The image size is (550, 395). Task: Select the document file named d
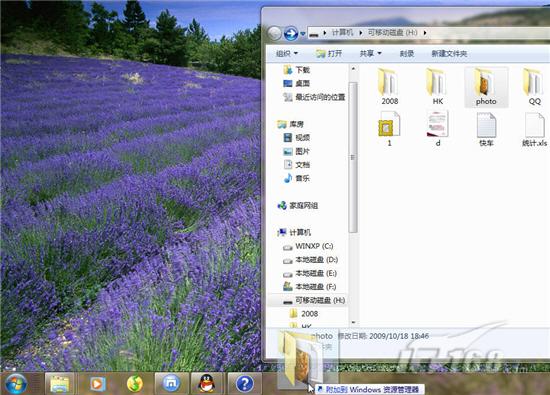click(x=437, y=128)
